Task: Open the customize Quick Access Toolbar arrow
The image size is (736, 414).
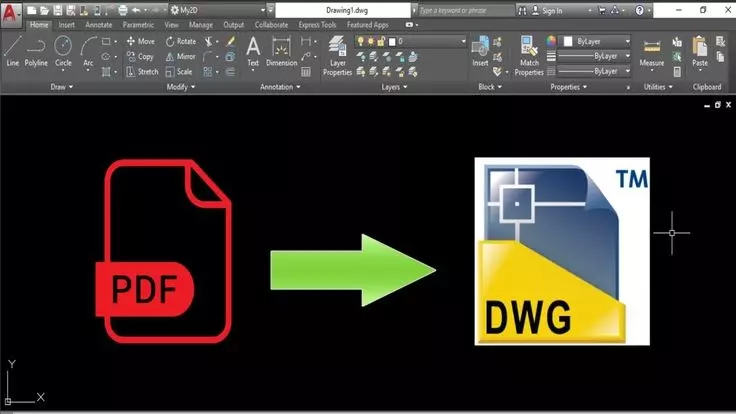Action: [x=270, y=10]
